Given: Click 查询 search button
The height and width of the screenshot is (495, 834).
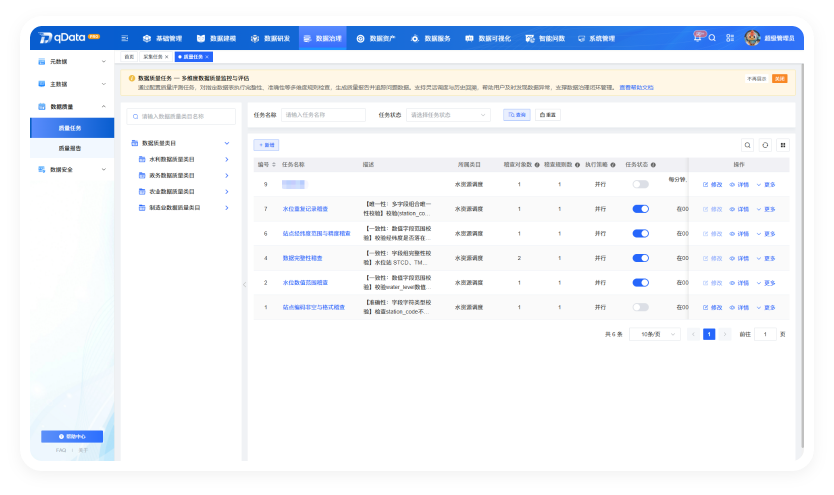Looking at the screenshot, I should click(516, 115).
